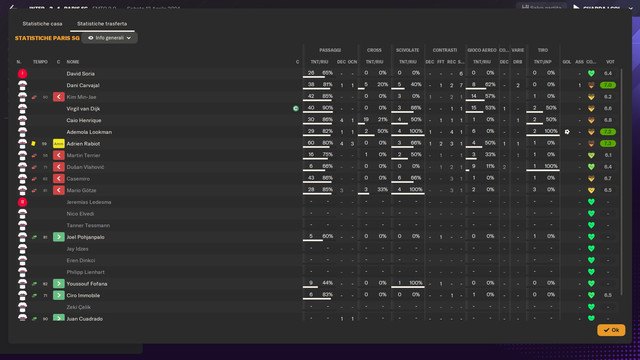640x360 pixels.
Task: Open player Juan Cuadrado
Action: click(84, 319)
